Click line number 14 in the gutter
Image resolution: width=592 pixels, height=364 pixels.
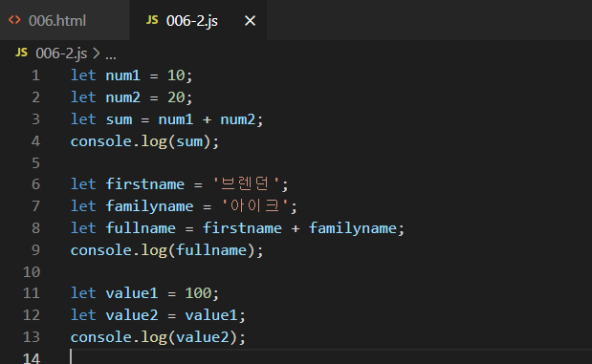pos(32,358)
